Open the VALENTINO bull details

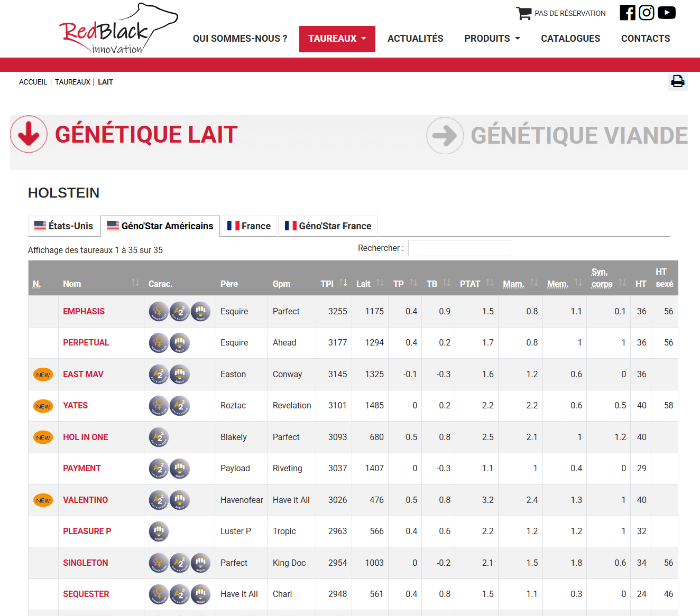coord(85,500)
